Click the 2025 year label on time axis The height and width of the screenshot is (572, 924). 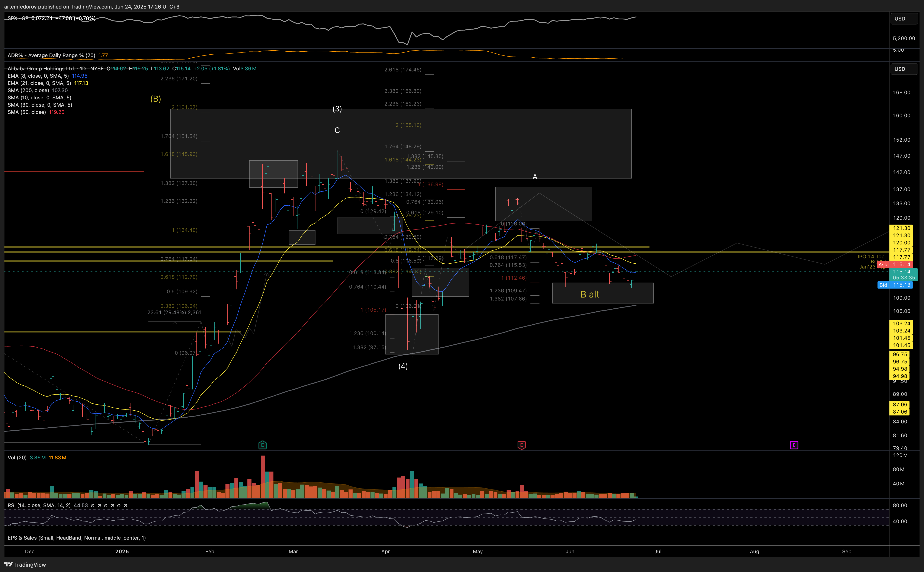pos(122,551)
